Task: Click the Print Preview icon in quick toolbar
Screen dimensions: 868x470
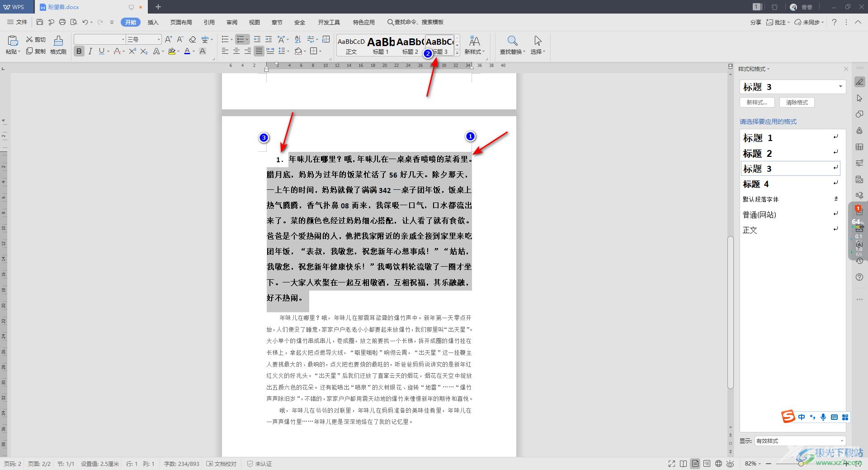Action: click(74, 22)
